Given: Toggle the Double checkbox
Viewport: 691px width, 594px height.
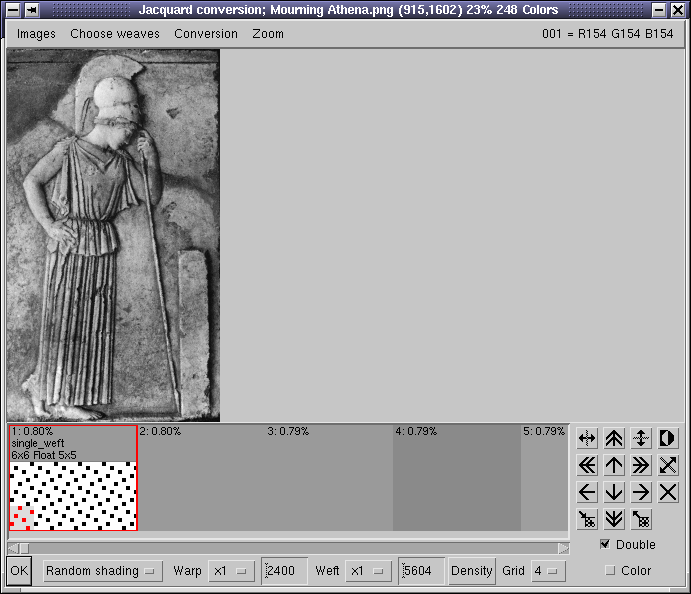Looking at the screenshot, I should pyautogui.click(x=606, y=544).
